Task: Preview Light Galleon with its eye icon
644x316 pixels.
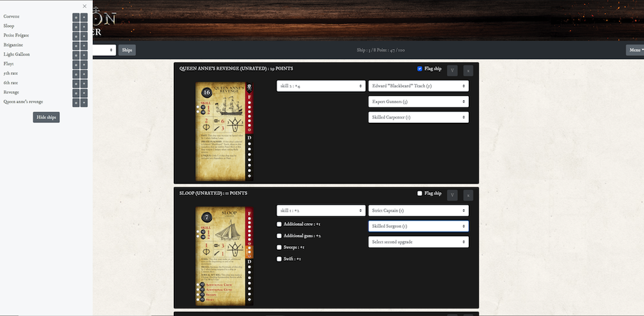Action: tap(76, 55)
